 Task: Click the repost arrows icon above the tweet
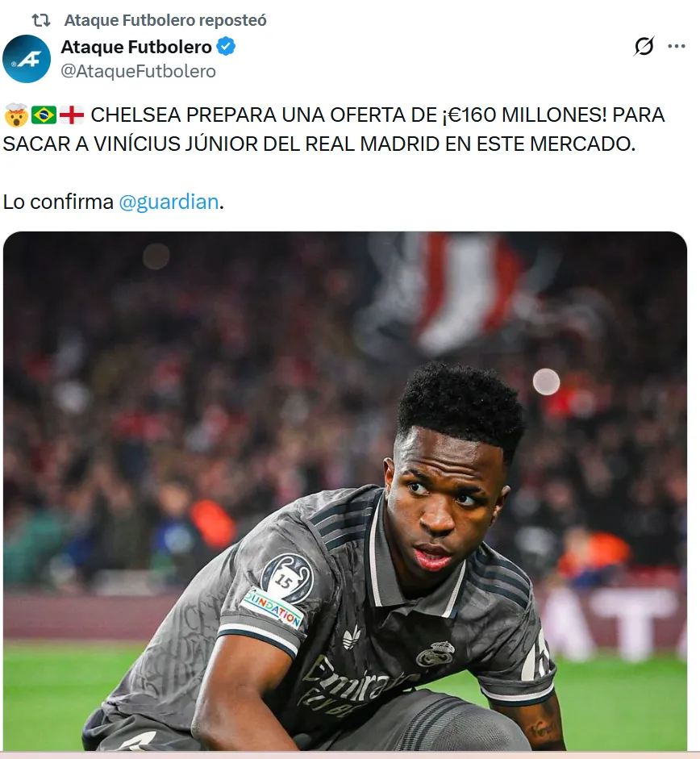coord(41,20)
